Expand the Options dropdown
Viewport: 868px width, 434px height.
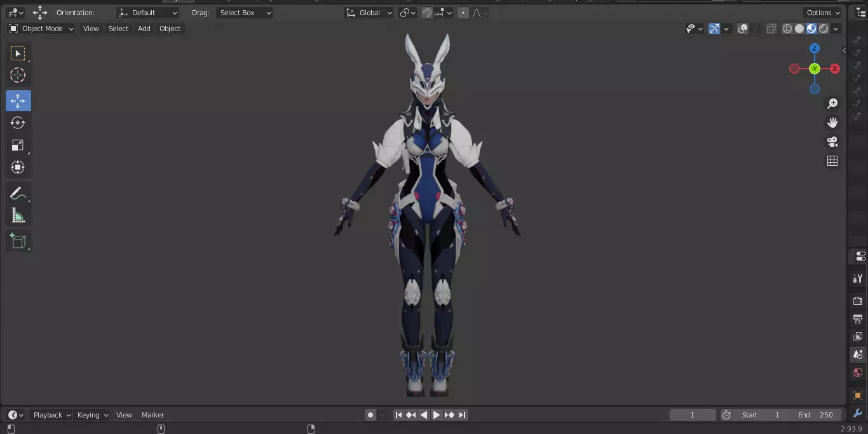(823, 13)
